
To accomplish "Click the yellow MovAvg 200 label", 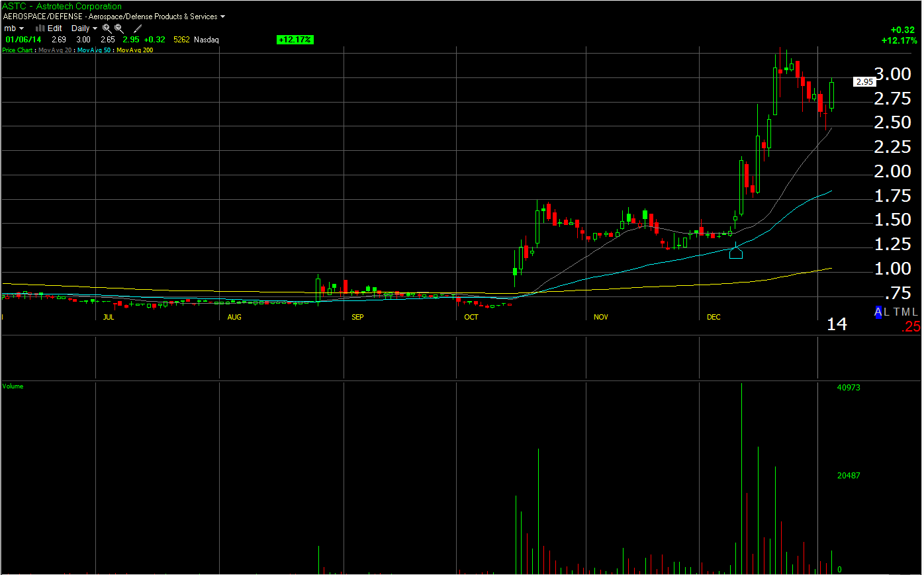I will (x=134, y=50).
